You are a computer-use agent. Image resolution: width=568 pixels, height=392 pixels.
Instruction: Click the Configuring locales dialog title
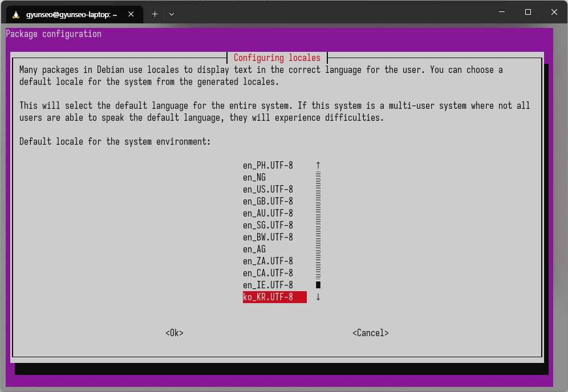point(277,58)
